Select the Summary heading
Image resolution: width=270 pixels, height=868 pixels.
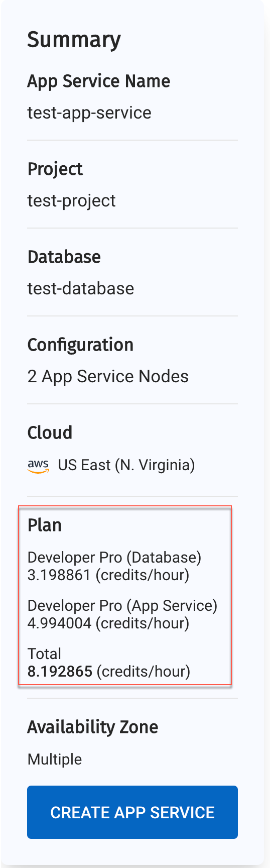pos(74,40)
